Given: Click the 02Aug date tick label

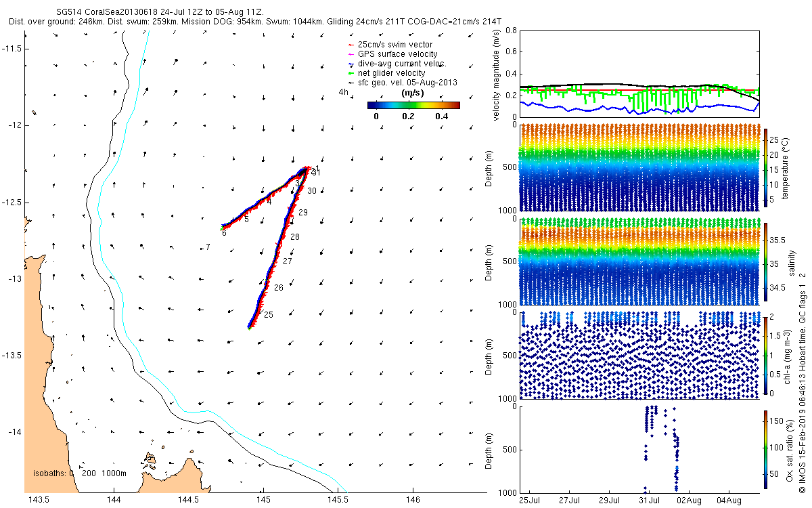Looking at the screenshot, I should coord(690,501).
